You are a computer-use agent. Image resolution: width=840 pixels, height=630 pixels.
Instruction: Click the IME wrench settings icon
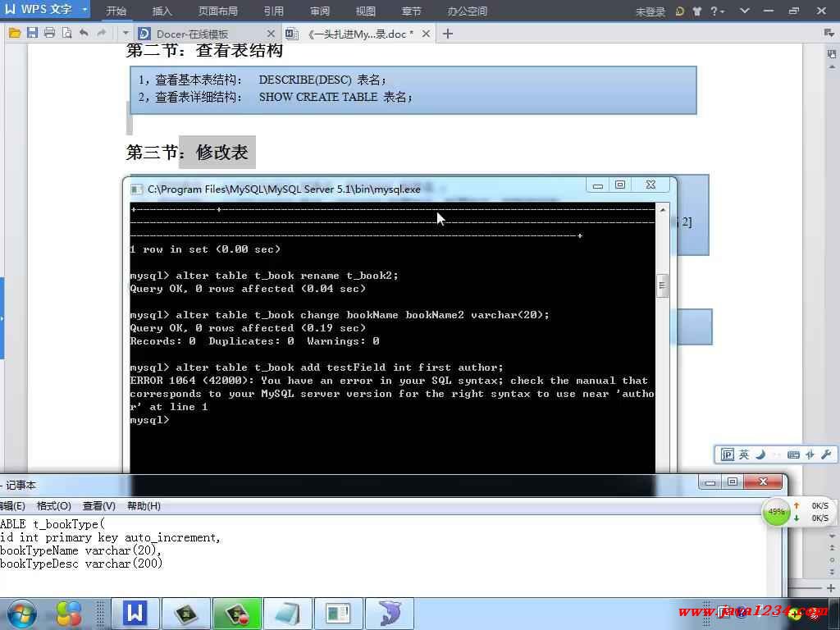click(x=826, y=454)
